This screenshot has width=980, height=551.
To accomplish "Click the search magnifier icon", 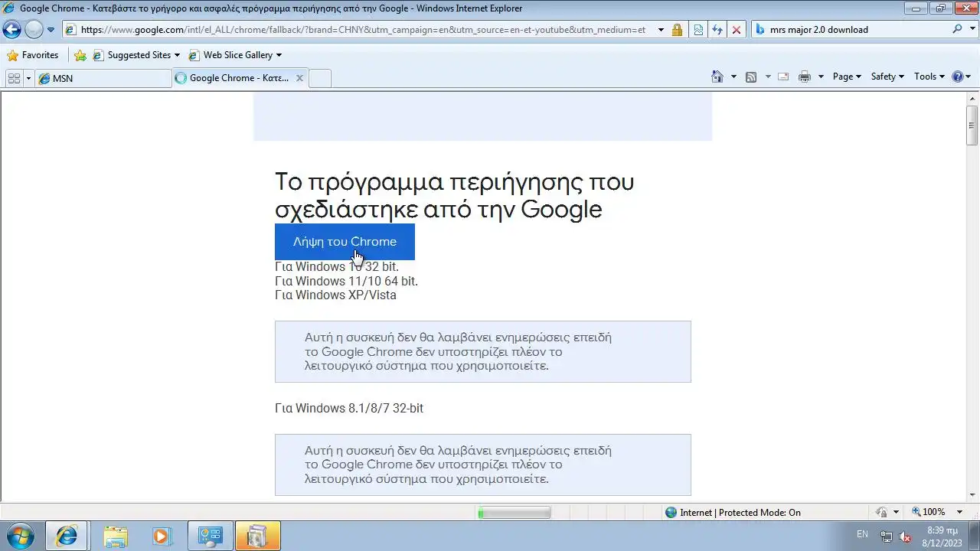I will (x=957, y=29).
